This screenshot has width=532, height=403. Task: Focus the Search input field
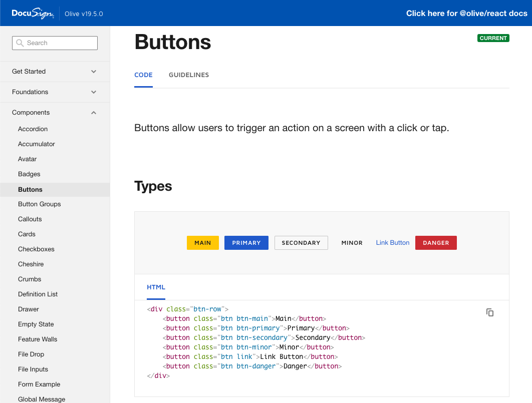tap(55, 43)
